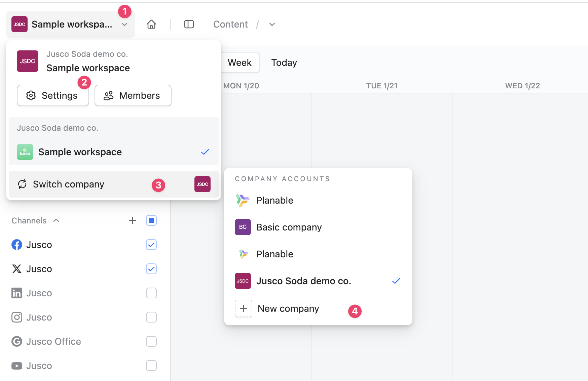The height and width of the screenshot is (381, 588).
Task: Toggle the sidebar panel icon
Action: [x=189, y=24]
